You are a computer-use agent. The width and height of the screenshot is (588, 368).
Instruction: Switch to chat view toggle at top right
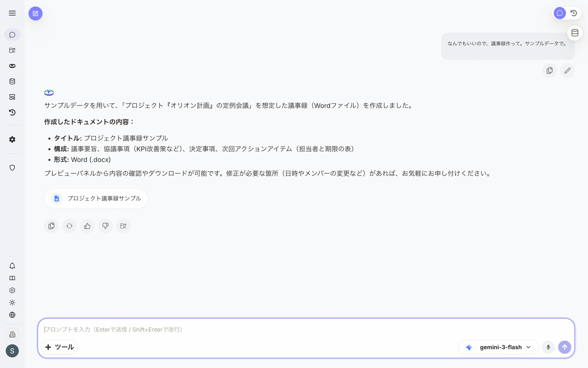[x=560, y=13]
